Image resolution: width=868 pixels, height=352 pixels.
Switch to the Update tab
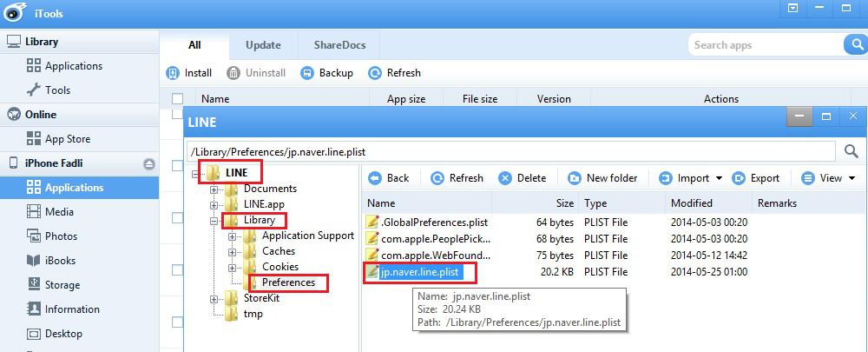coord(263,45)
